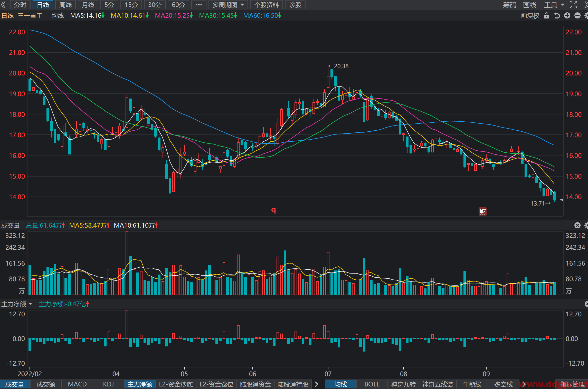
Task: Expand the 工具 tools dropdown
Action: pos(554,5)
